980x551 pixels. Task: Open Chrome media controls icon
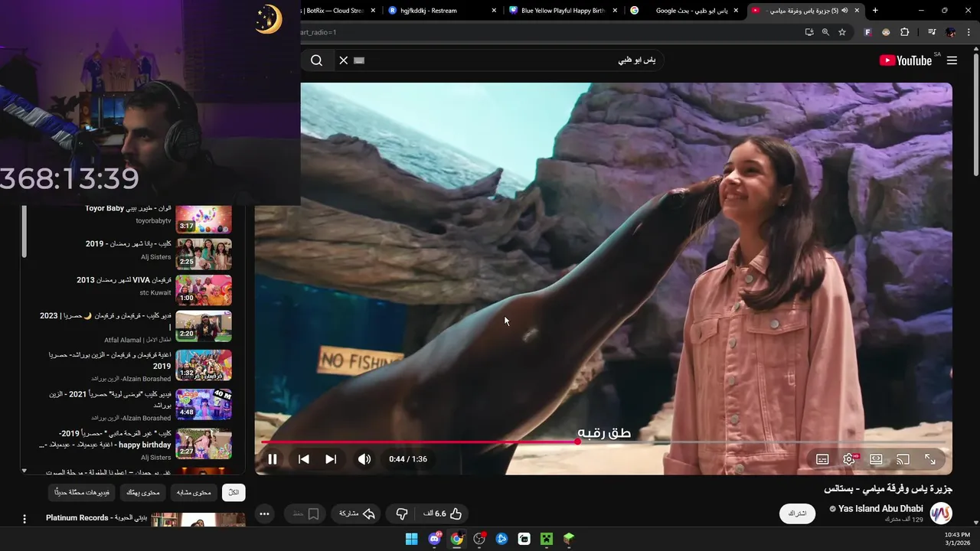click(932, 32)
